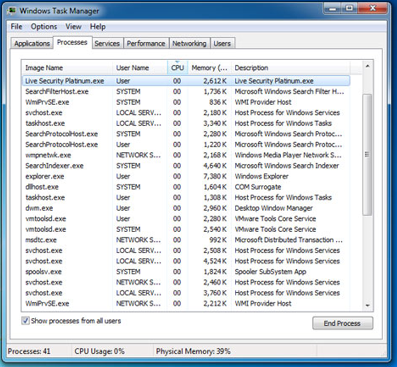Viewport: 397px width, 367px height.
Task: Select the dwm.exe process
Action: tap(186, 208)
